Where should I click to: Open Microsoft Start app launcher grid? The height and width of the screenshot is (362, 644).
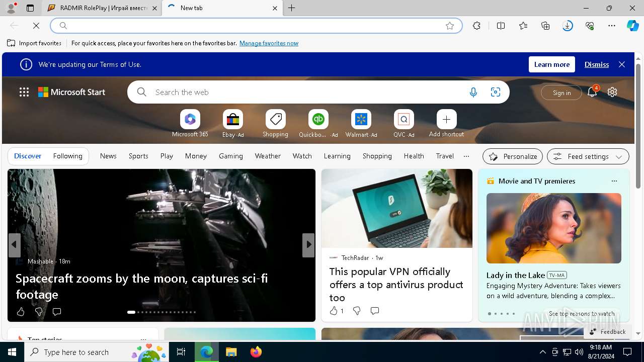(24, 92)
